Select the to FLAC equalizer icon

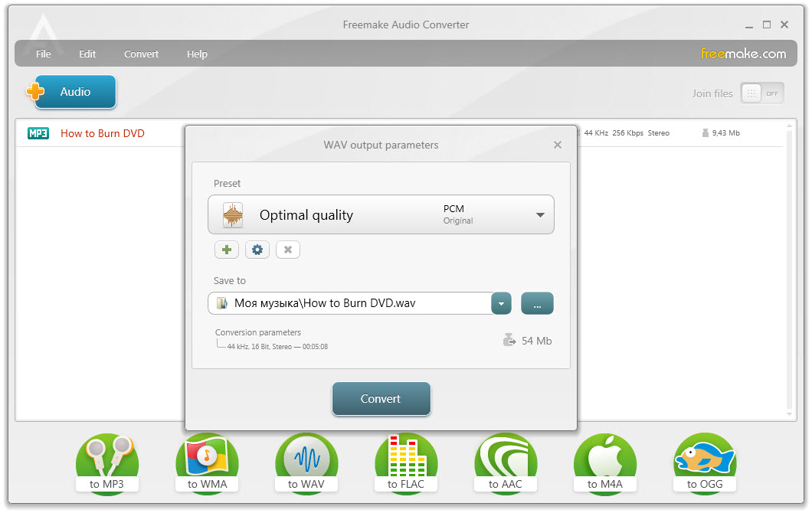point(406,463)
